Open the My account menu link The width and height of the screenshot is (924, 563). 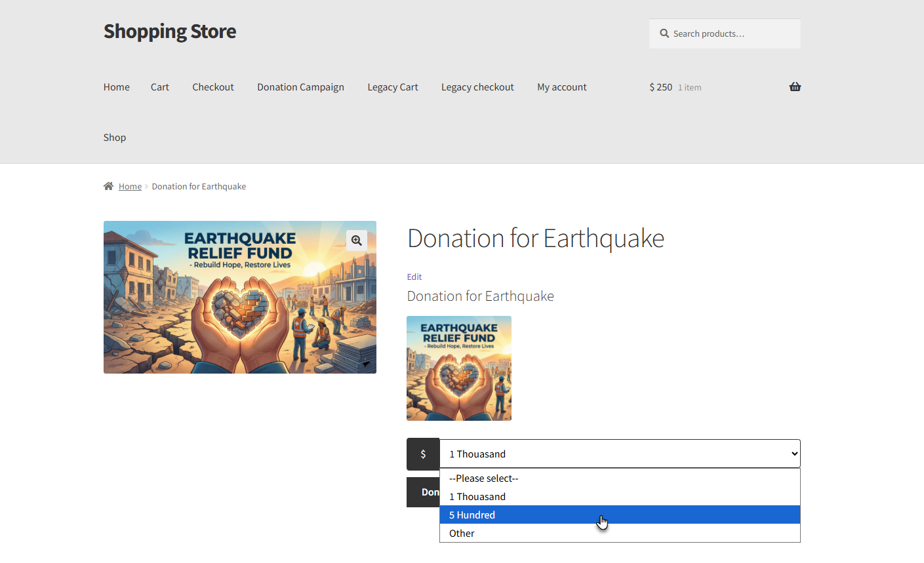pyautogui.click(x=561, y=87)
